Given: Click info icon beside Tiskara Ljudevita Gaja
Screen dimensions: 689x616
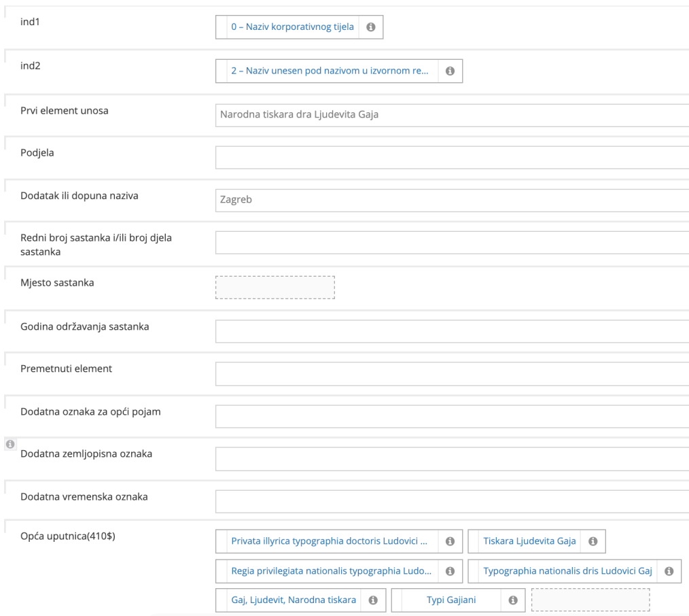Looking at the screenshot, I should click(x=593, y=541).
